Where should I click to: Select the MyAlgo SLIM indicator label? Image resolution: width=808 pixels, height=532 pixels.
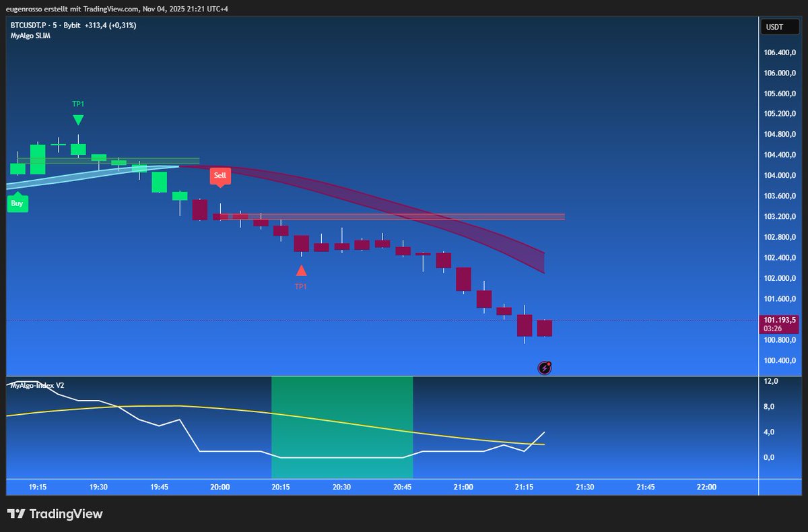(x=30, y=36)
